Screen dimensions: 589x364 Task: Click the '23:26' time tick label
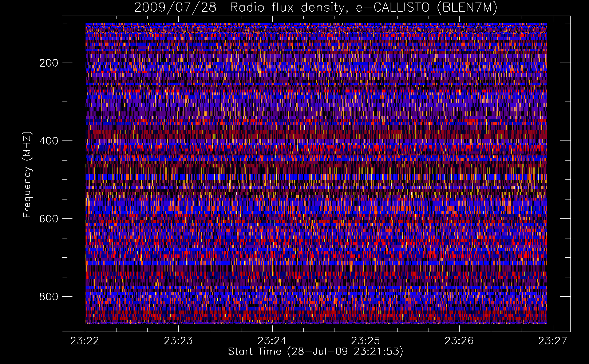[x=459, y=341]
